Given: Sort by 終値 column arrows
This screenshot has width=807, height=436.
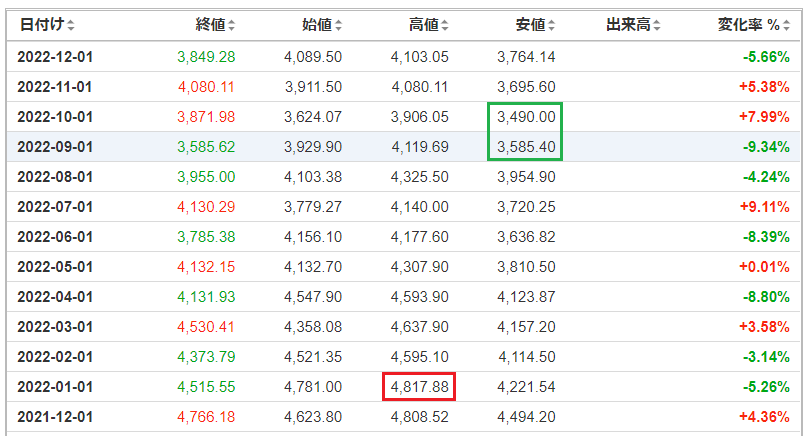Looking at the screenshot, I should tap(232, 25).
